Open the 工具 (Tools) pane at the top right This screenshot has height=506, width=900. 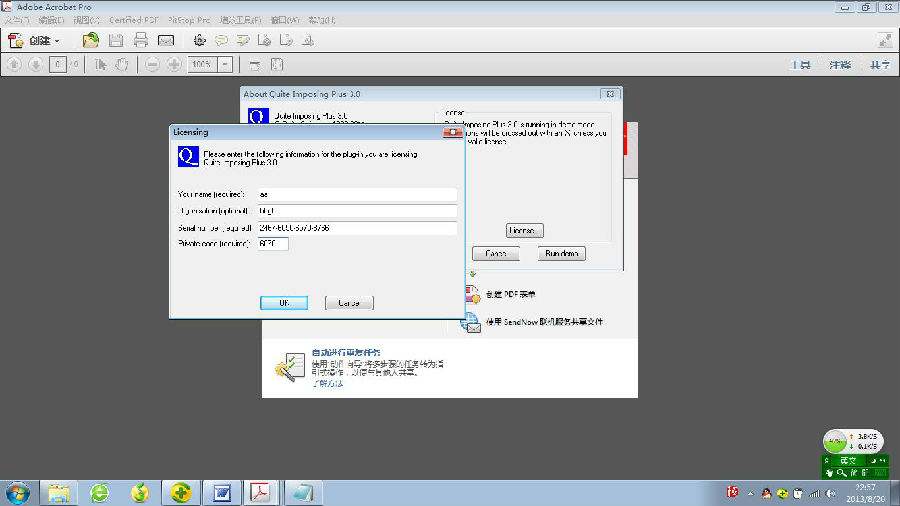(801, 65)
